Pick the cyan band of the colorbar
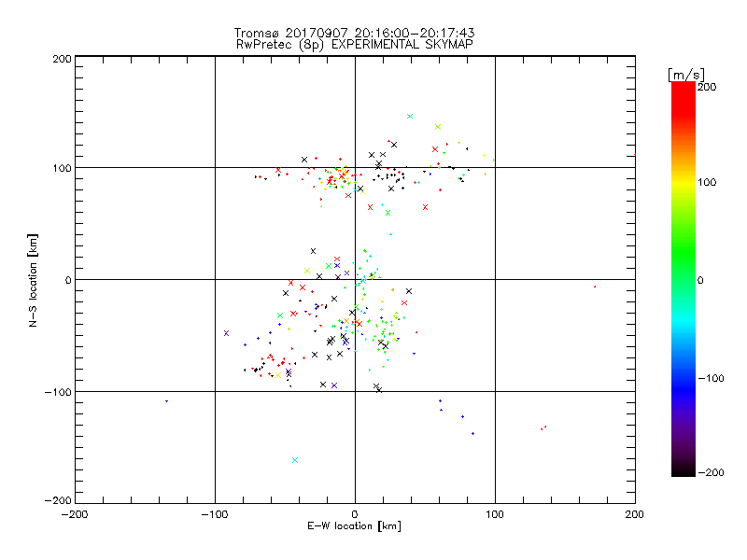The height and width of the screenshot is (560, 747). [x=684, y=322]
